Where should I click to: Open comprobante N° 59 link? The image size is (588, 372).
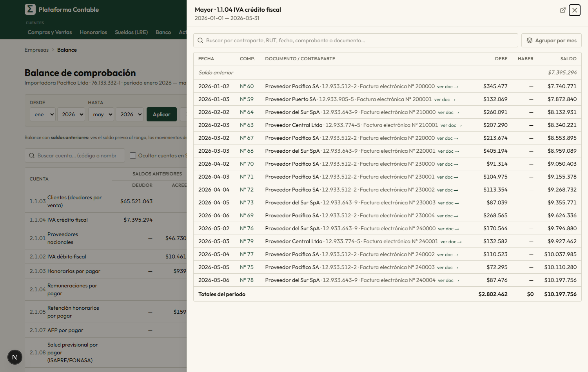coord(247,99)
